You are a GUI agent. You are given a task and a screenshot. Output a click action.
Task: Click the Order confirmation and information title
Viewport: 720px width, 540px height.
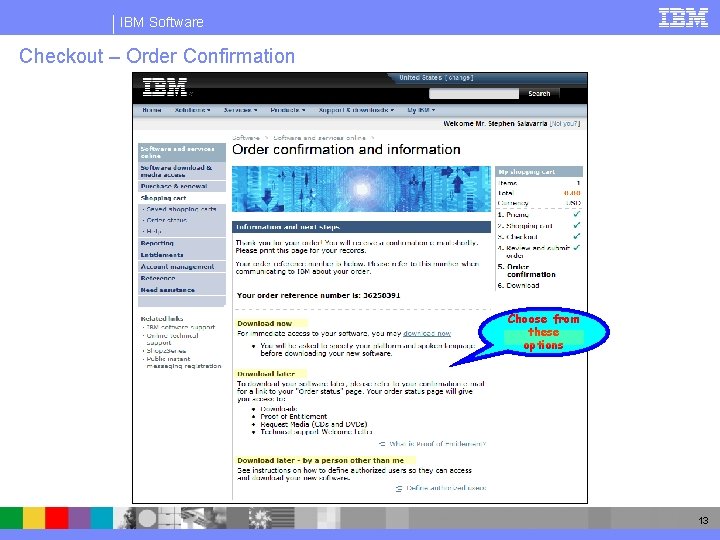coord(346,150)
